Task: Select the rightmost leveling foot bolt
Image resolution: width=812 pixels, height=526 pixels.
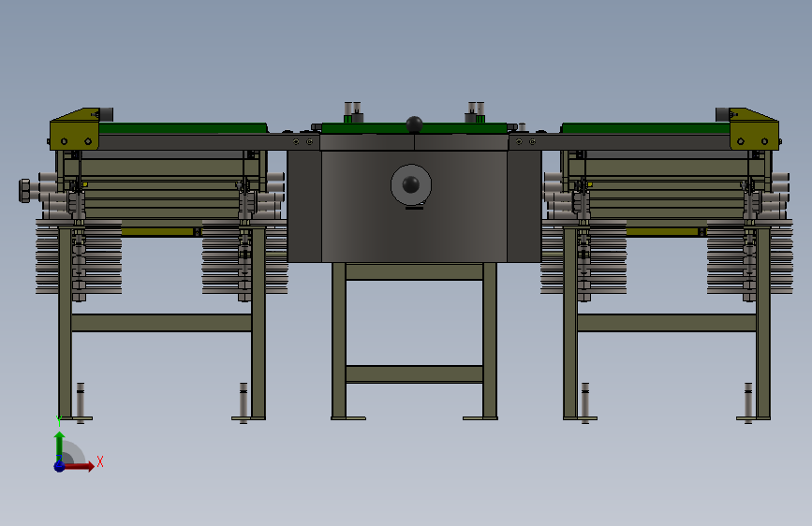Action: pos(748,403)
